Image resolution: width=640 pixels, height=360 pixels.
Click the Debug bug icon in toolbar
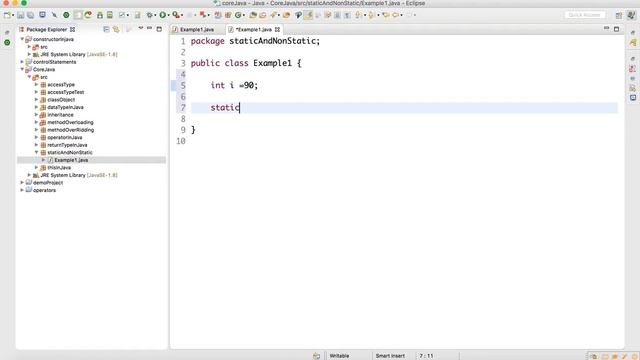[x=149, y=15]
